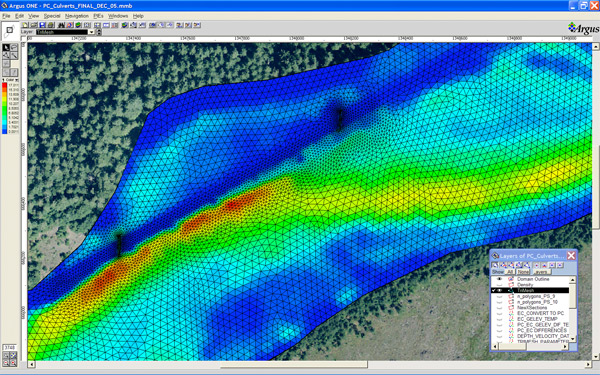The width and height of the screenshot is (600, 375).
Task: Show the Density layer via eye column
Action: (x=499, y=285)
